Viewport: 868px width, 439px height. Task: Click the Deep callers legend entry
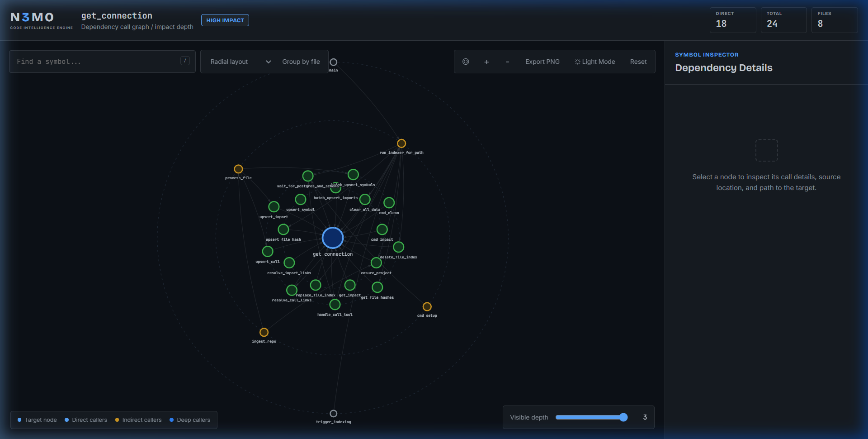(x=190, y=420)
